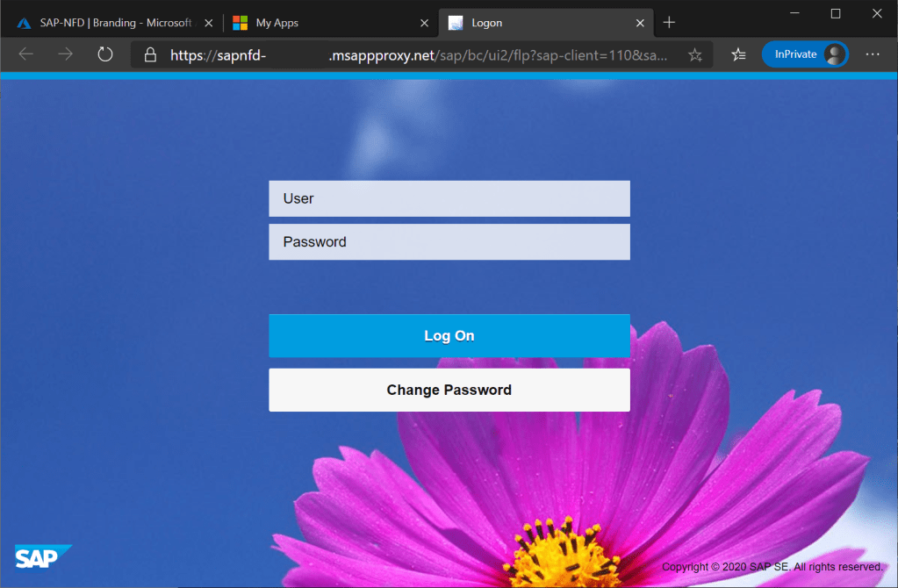Add page to favorites with star icon

(x=695, y=55)
